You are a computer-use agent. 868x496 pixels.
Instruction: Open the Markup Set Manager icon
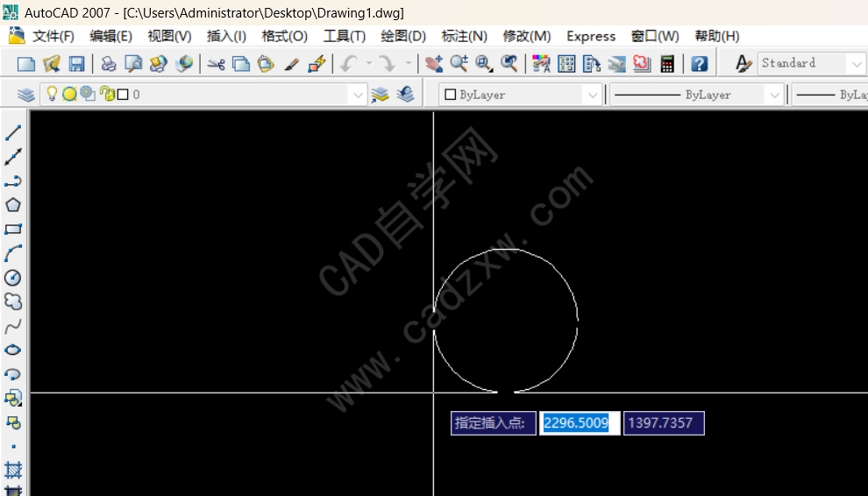click(x=642, y=64)
